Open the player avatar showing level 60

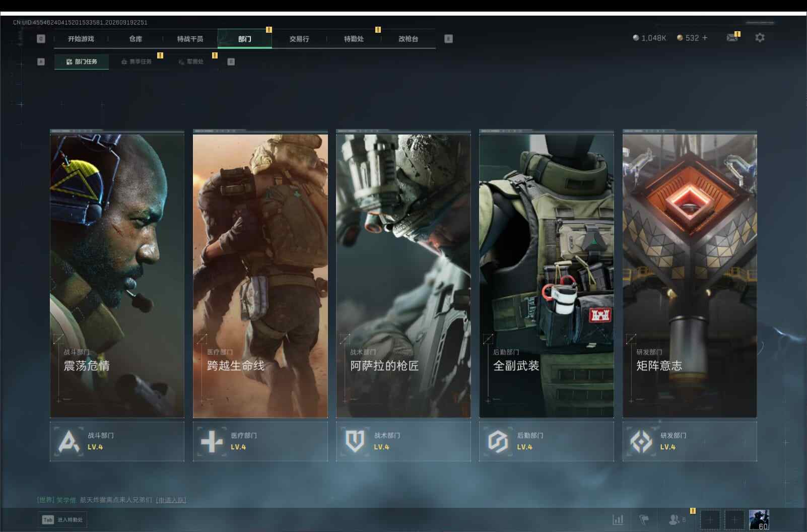pos(759,519)
